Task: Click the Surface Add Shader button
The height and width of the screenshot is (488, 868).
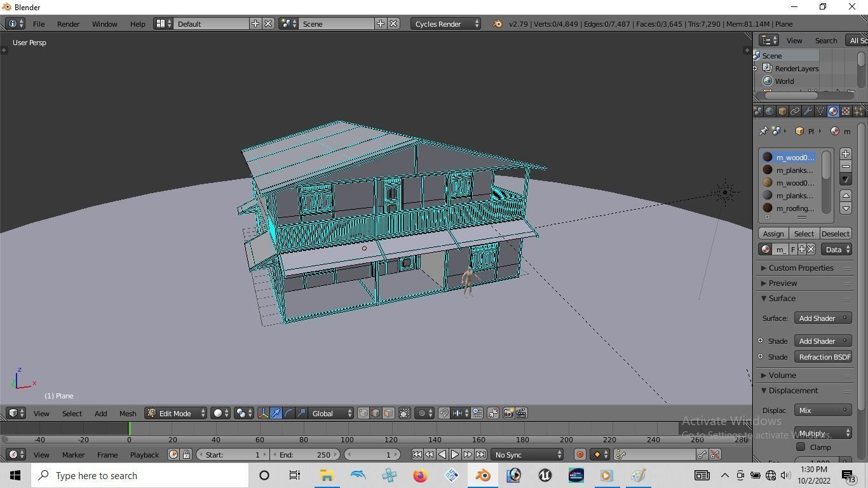Action: click(823, 318)
